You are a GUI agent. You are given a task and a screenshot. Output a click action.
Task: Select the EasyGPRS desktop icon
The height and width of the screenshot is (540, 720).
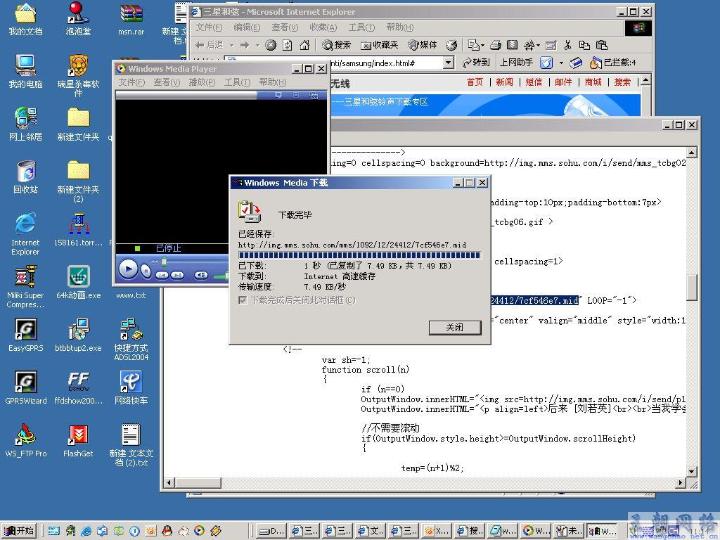click(x=25, y=335)
